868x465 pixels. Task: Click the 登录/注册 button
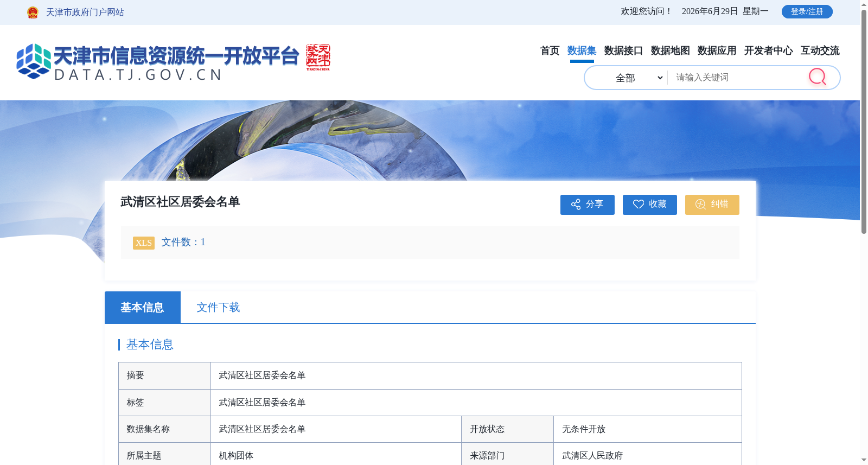click(807, 11)
